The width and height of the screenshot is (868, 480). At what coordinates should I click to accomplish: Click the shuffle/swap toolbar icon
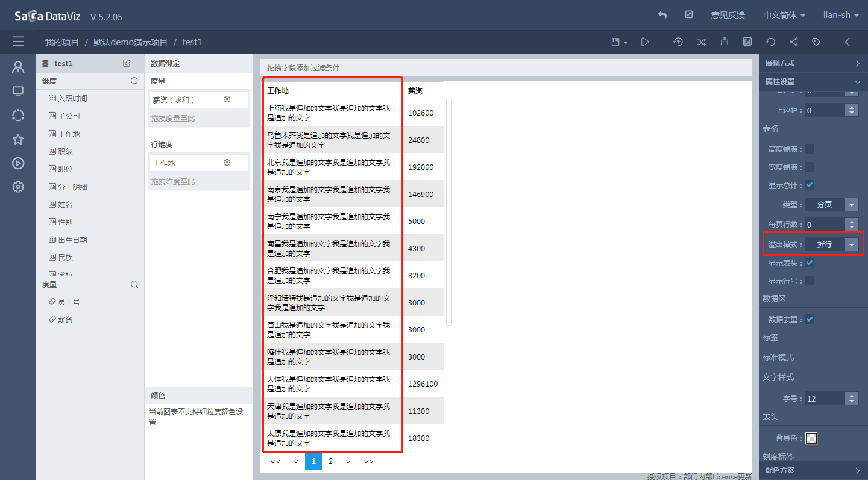tap(701, 42)
